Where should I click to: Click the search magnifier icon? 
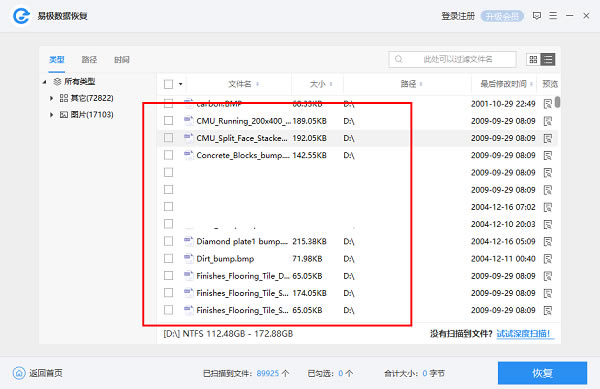point(398,59)
